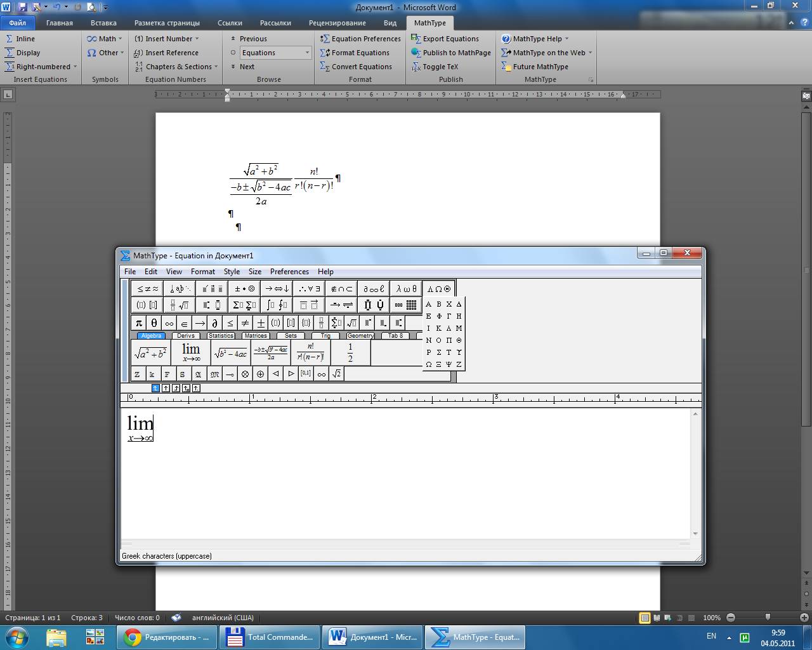The image size is (812, 650).
Task: Select the decimal tab stop button
Action: tap(196, 388)
